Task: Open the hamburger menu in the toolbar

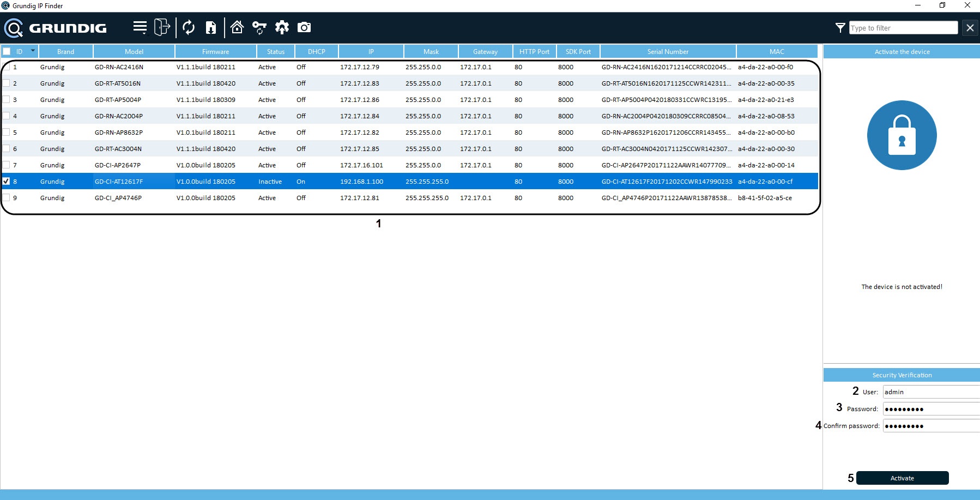Action: coord(140,27)
